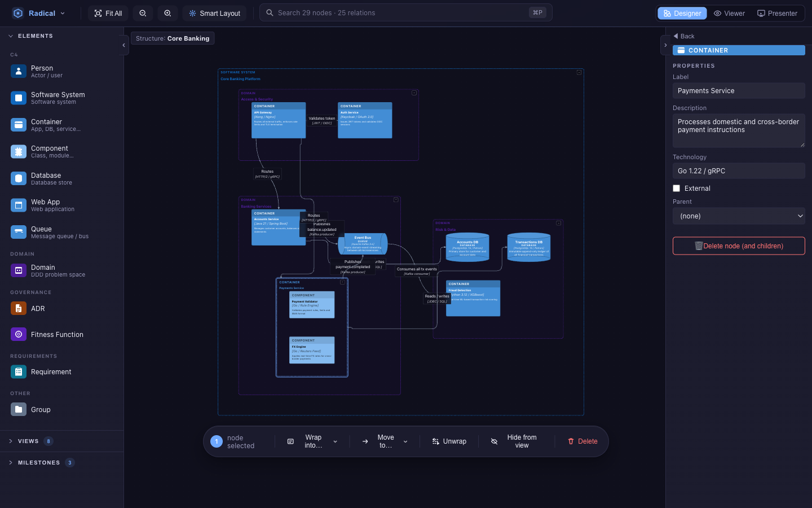The image size is (812, 508).
Task: Select the Fitness Function icon
Action: coord(19,335)
